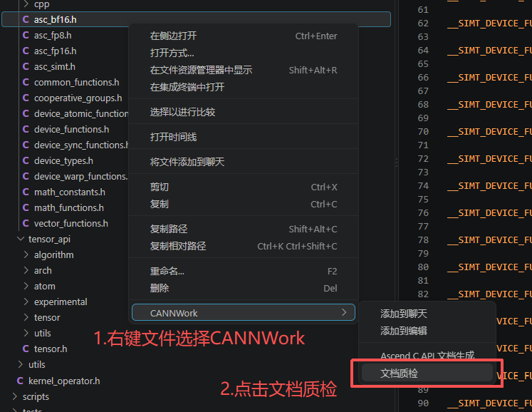Choose 剪切 in context menu
This screenshot has height=412, width=532.
click(x=244, y=187)
